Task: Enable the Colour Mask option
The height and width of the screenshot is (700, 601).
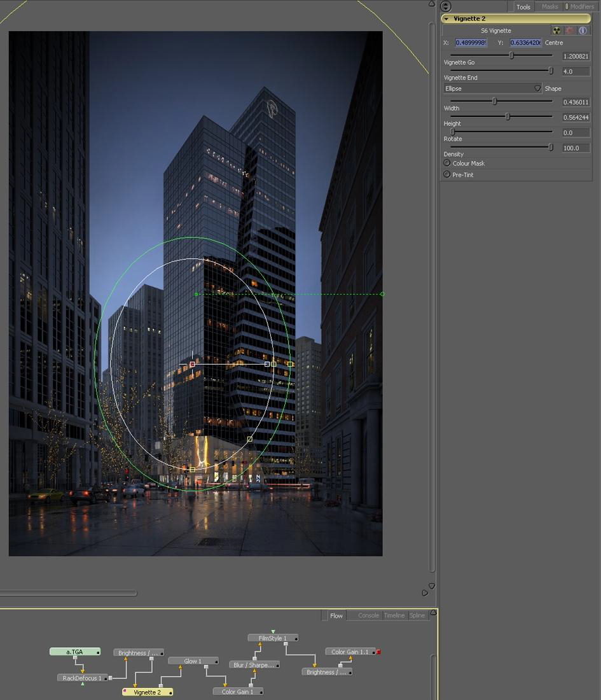Action: 447,164
